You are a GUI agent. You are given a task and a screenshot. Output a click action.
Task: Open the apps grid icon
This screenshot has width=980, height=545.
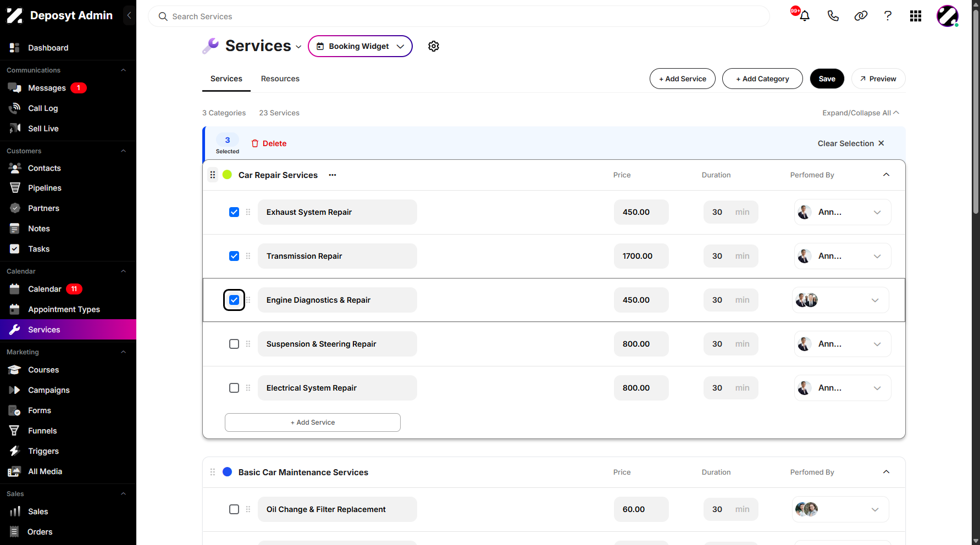[x=916, y=16]
